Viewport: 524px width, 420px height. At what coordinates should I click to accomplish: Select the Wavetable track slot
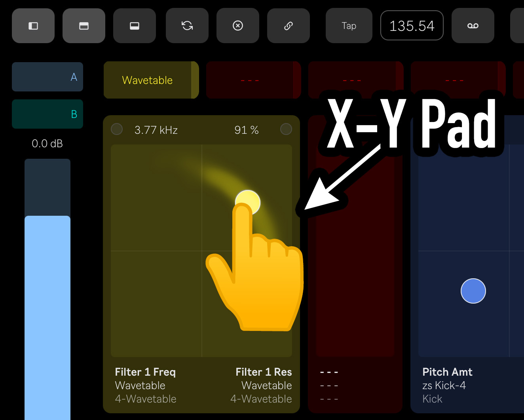pyautogui.click(x=151, y=80)
